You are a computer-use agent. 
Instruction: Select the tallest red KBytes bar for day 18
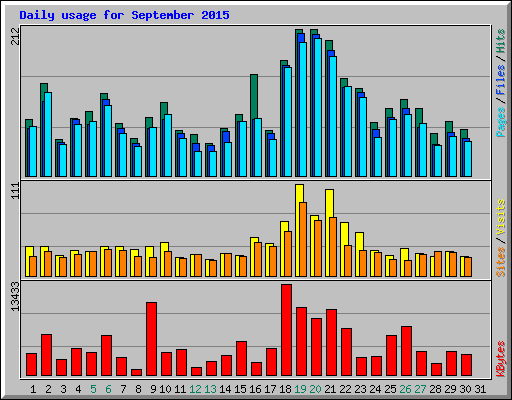click(x=286, y=330)
